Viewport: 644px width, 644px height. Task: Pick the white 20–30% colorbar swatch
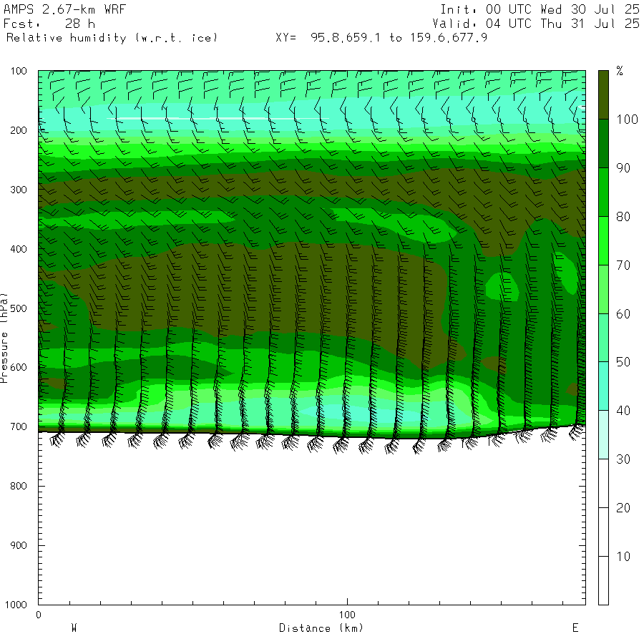pos(603,483)
